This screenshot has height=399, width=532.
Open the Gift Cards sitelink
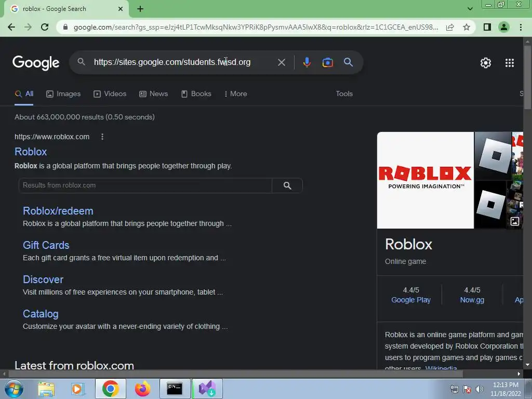[x=46, y=245]
